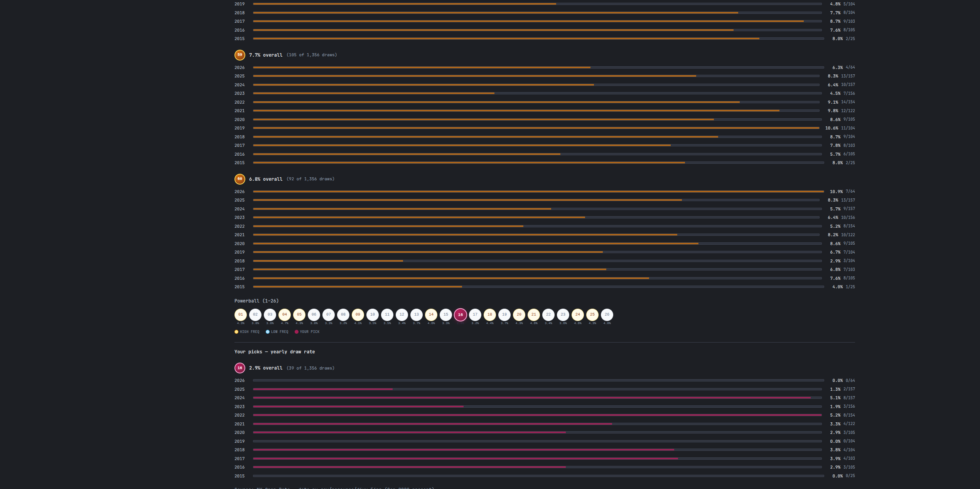Click number 59's 2023 bar at 4.5%
This screenshot has width=980, height=489.
pyautogui.click(x=537, y=93)
